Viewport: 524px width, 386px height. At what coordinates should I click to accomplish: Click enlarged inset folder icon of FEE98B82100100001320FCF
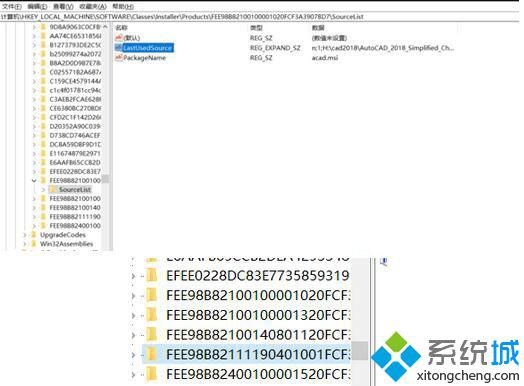[x=152, y=315]
